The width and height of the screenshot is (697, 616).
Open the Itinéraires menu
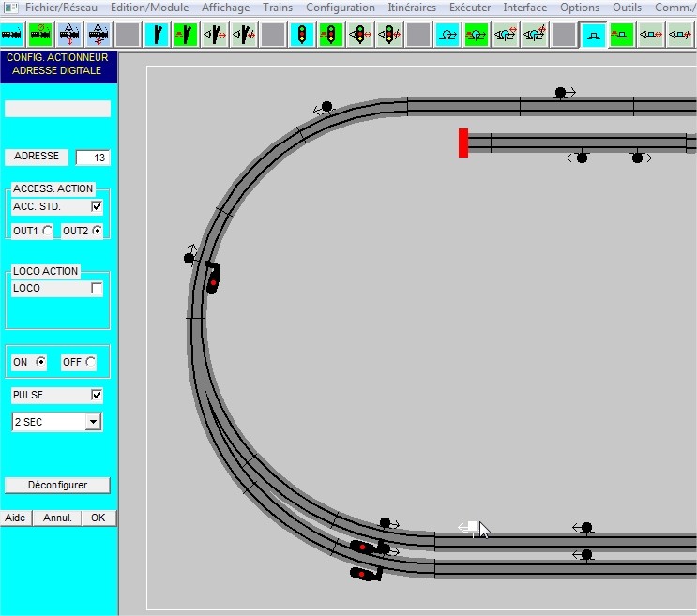(412, 8)
